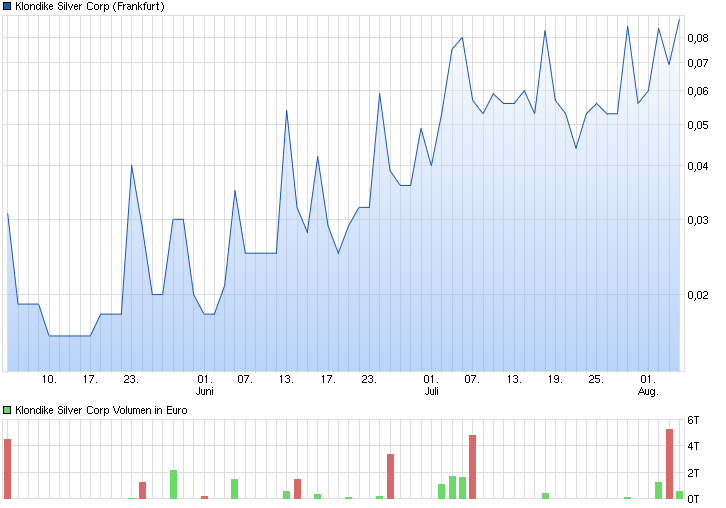Click the 19. date marker
Screen dimensions: 726x508
(555, 379)
